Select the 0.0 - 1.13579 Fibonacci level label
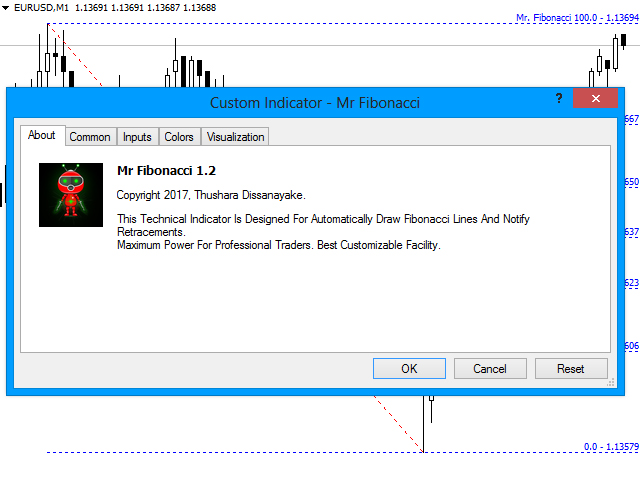 point(611,447)
